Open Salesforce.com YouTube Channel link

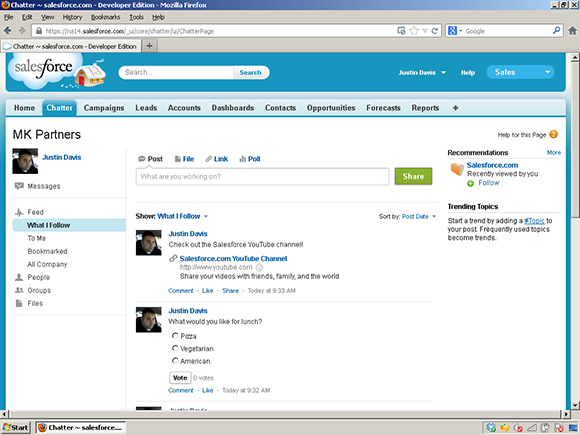pos(233,259)
